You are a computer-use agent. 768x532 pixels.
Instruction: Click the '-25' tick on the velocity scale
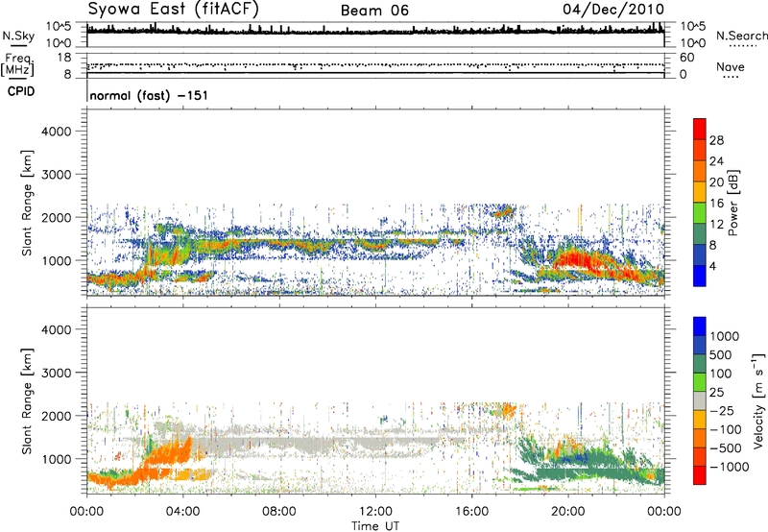[x=724, y=410]
